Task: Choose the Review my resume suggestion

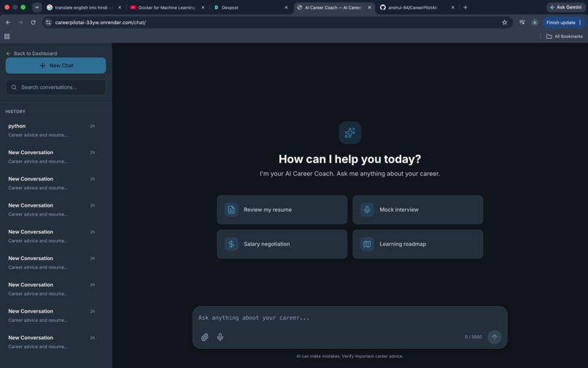Action: [282, 210]
